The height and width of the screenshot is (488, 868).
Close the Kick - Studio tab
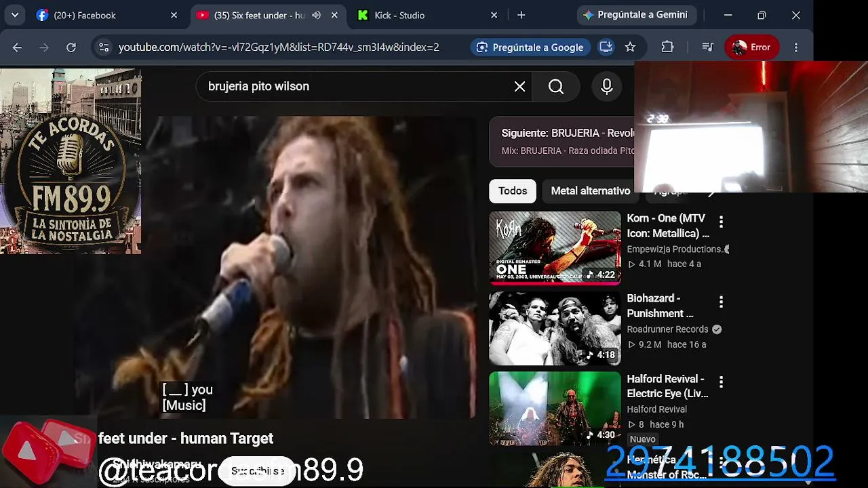494,15
